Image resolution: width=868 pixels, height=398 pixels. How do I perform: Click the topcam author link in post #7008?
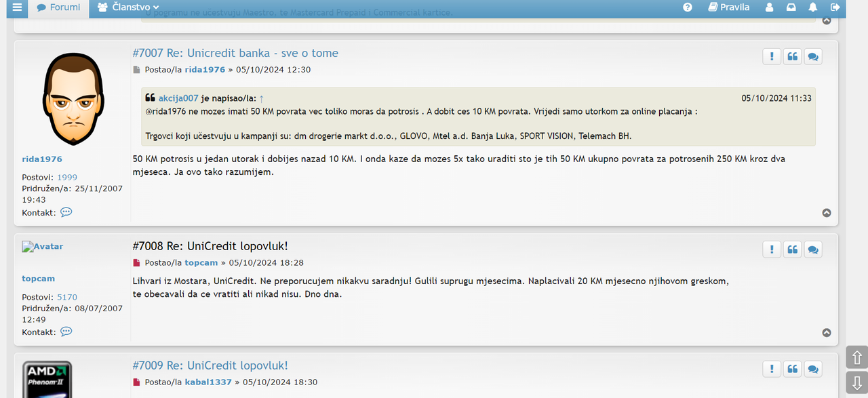coord(201,262)
